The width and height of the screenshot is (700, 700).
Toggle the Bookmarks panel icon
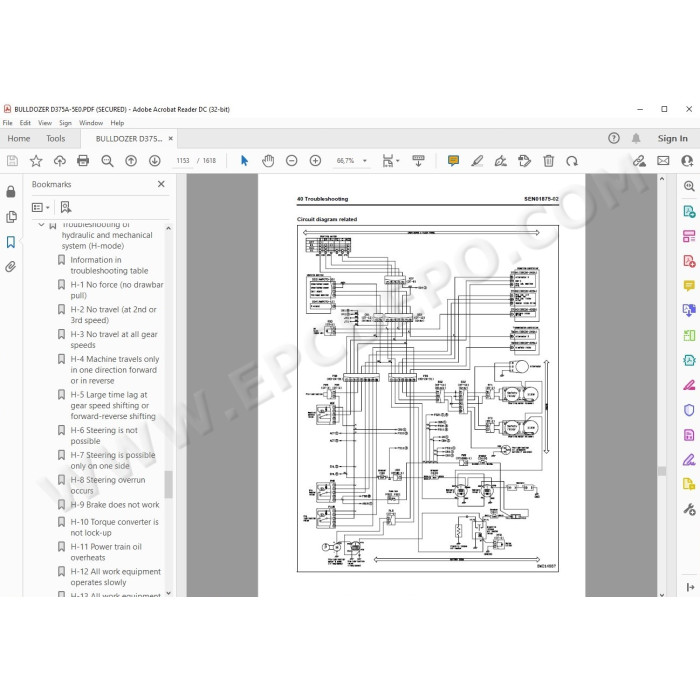click(11, 242)
